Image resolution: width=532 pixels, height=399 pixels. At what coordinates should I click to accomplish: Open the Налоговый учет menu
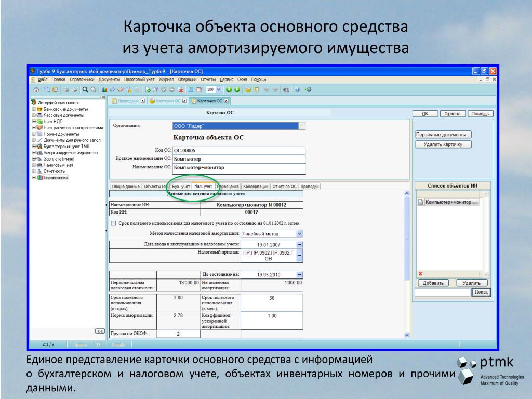139,79
